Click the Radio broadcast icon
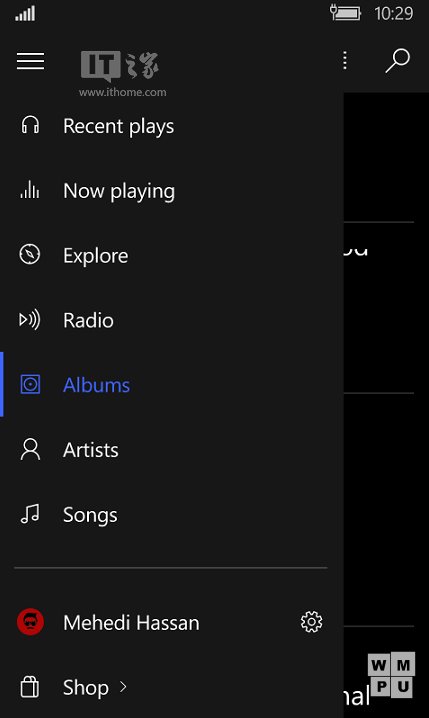This screenshot has width=429, height=718. point(29,320)
